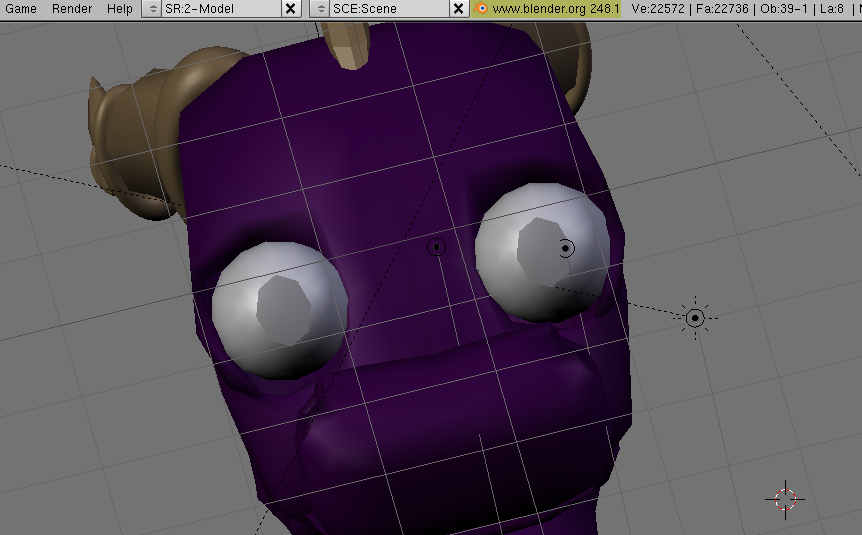Open the Render menu

pyautogui.click(x=72, y=9)
